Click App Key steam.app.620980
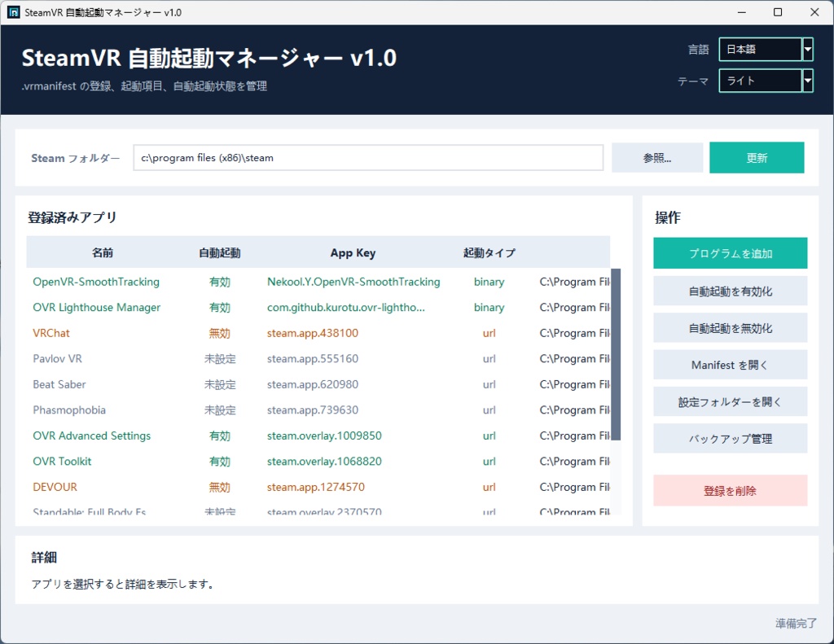This screenshot has height=644, width=834. (313, 384)
